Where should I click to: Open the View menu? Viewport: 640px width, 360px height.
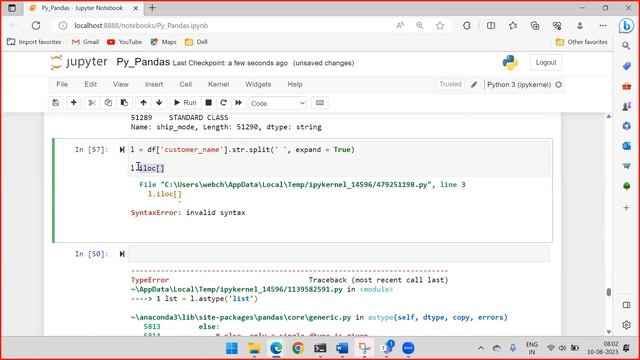pos(121,84)
